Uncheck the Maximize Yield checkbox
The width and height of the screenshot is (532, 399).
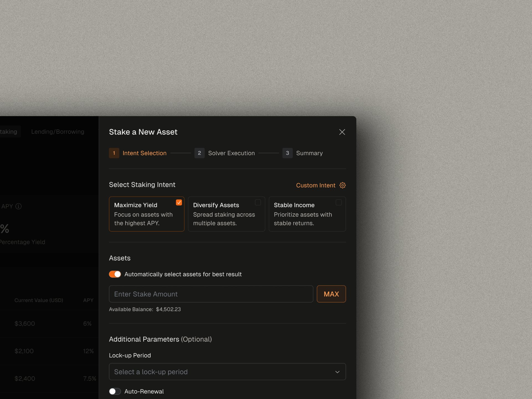(x=179, y=203)
